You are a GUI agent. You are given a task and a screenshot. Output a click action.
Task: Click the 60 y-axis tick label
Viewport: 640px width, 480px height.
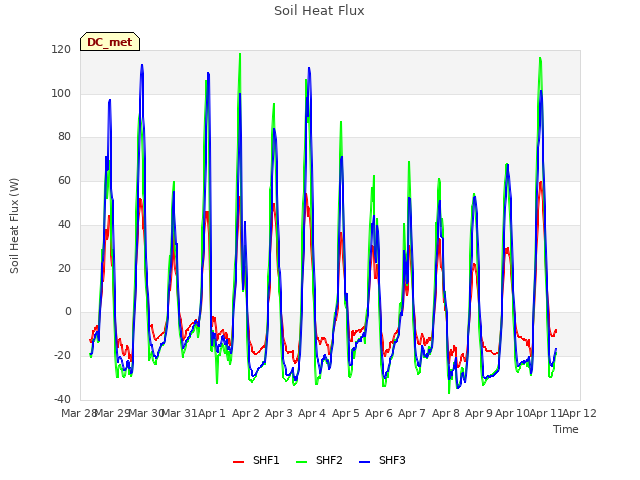point(64,180)
